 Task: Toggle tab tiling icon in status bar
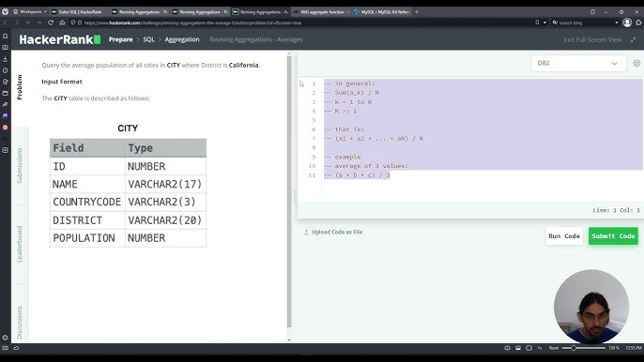[x=529, y=348]
